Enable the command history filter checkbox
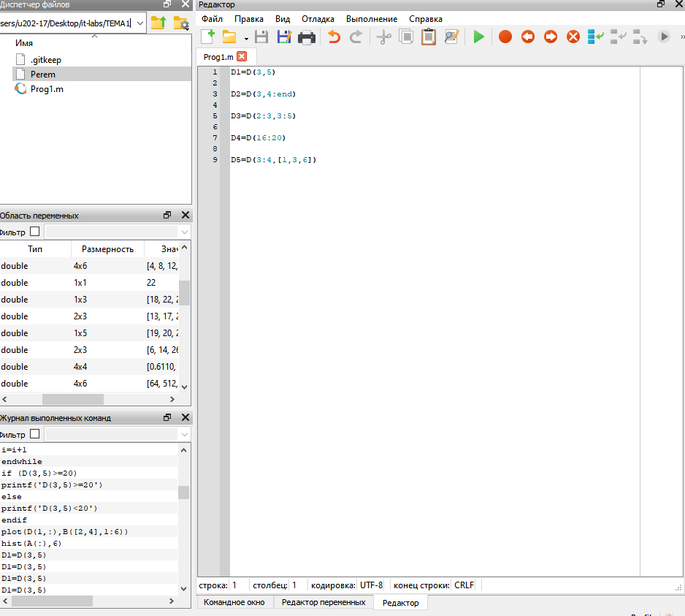 pos(34,434)
